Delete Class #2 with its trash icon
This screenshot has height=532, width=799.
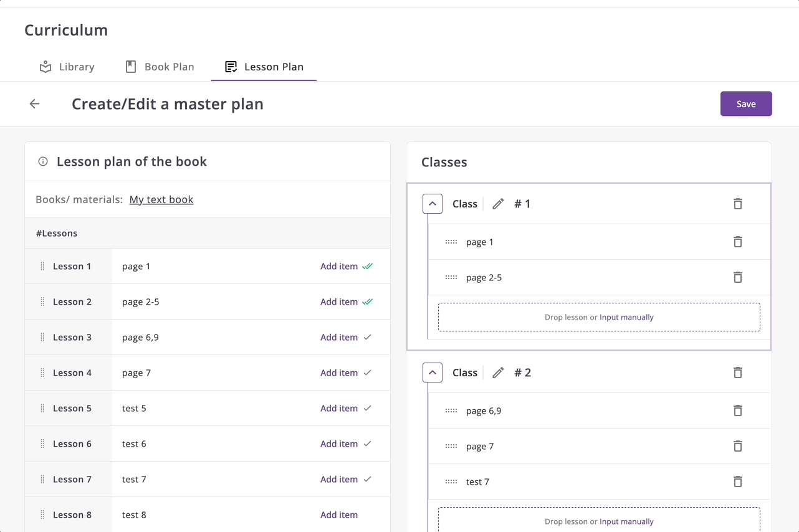(x=737, y=373)
